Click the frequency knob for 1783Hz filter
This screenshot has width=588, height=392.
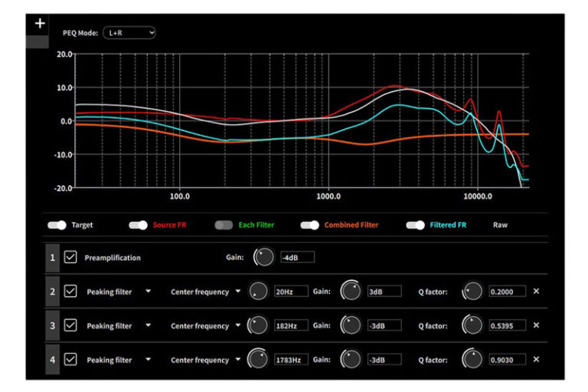pos(258,359)
